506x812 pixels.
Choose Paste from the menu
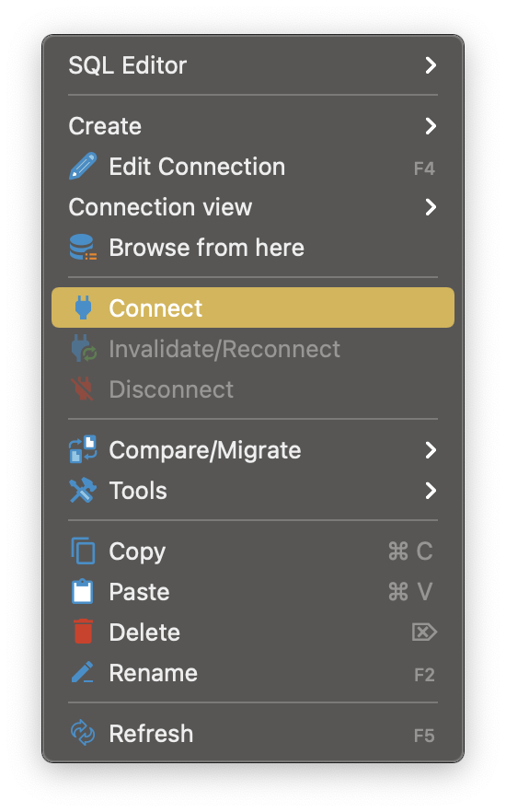pos(253,591)
